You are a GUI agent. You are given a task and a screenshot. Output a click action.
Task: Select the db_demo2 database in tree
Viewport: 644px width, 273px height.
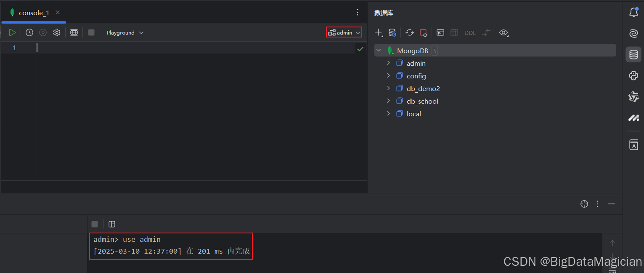coord(423,88)
